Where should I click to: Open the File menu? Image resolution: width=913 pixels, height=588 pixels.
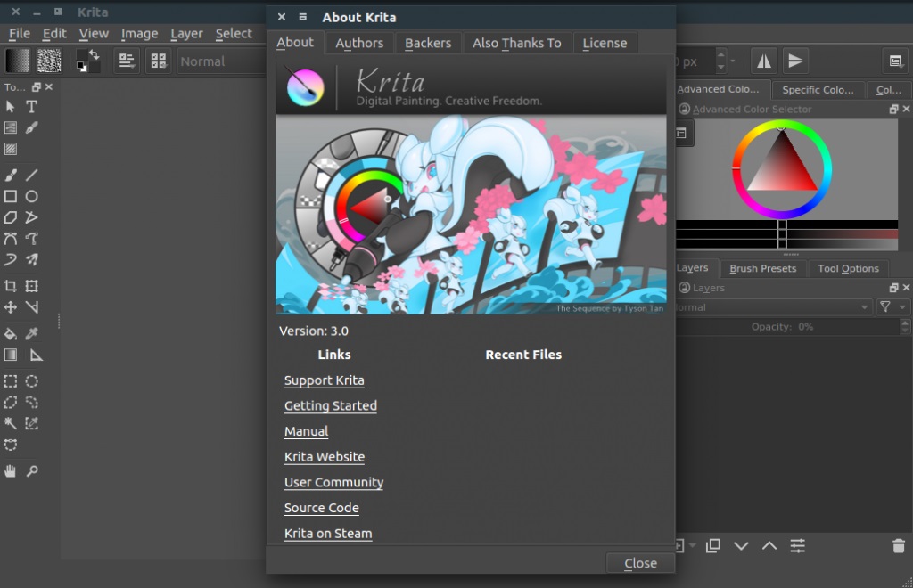coord(20,34)
